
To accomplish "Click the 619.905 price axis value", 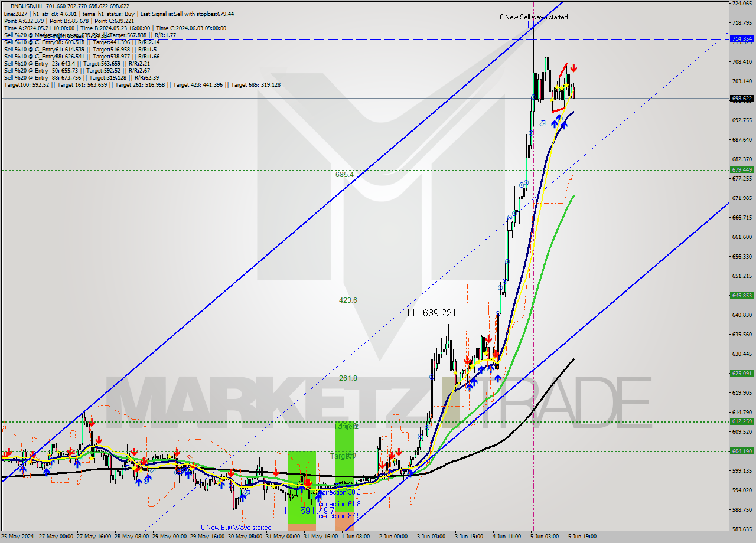I will coord(742,392).
